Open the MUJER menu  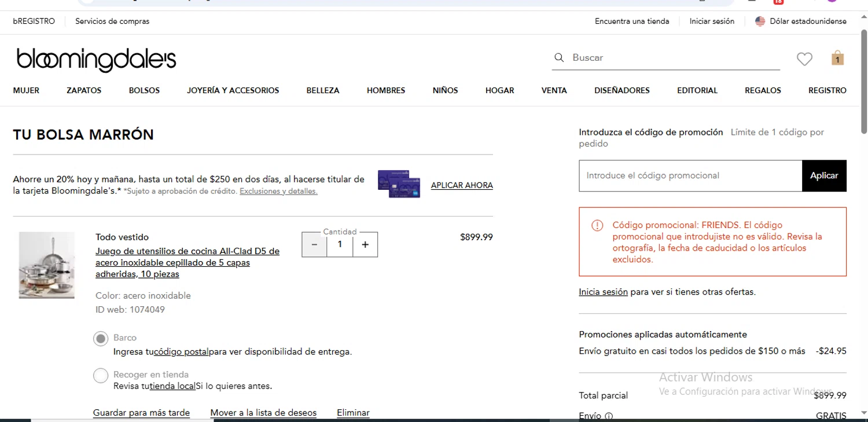point(26,90)
